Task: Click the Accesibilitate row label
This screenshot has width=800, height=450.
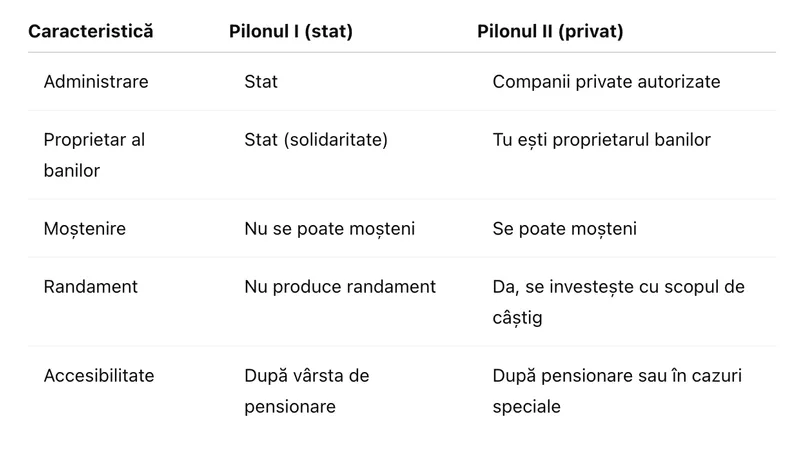Action: (x=99, y=376)
